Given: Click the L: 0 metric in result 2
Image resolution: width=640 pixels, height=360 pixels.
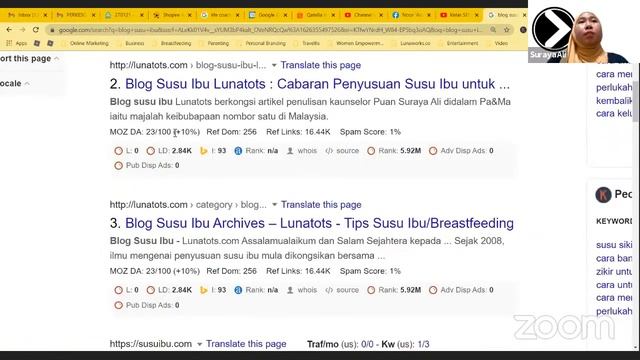Looking at the screenshot, I should [x=127, y=151].
